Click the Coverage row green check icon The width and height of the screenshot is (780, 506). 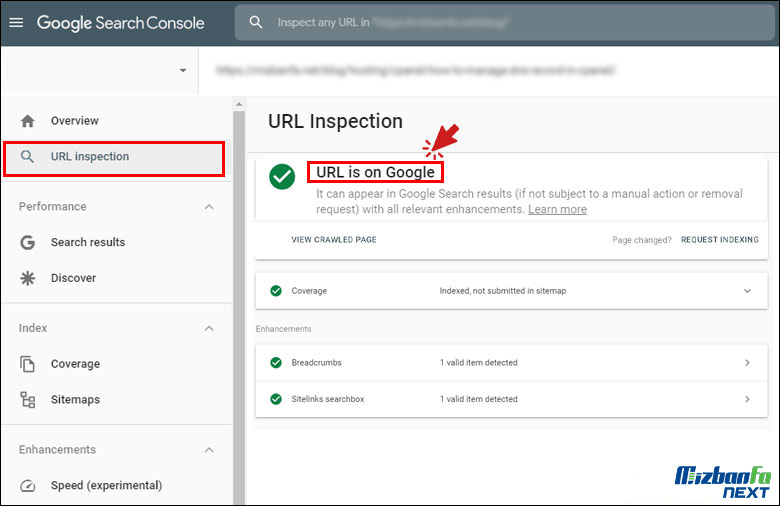[x=276, y=291]
